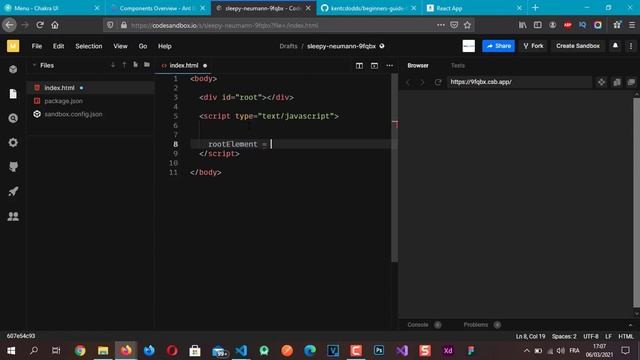Open the Edit menu

(58, 46)
